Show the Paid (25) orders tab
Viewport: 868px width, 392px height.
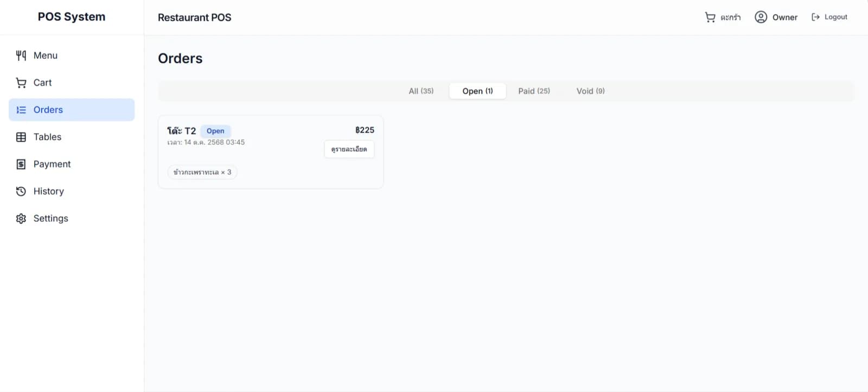(x=534, y=91)
